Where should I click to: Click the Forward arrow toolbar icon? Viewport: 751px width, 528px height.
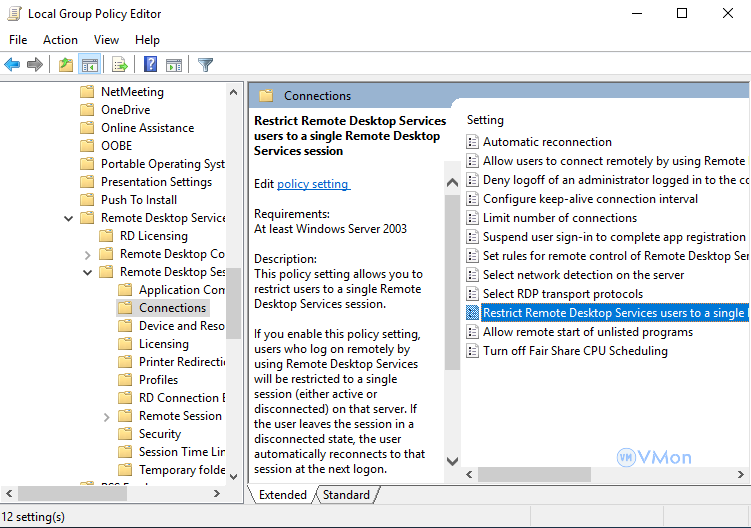(x=35, y=65)
